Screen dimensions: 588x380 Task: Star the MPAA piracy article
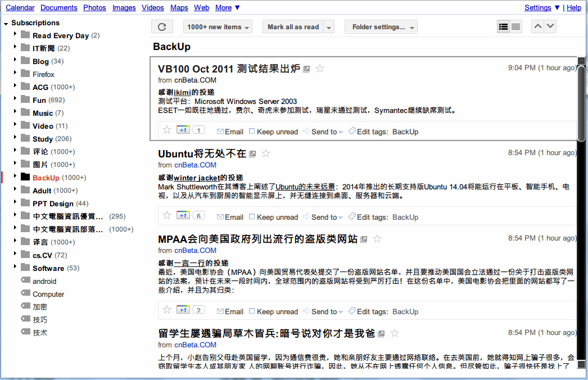(x=377, y=238)
